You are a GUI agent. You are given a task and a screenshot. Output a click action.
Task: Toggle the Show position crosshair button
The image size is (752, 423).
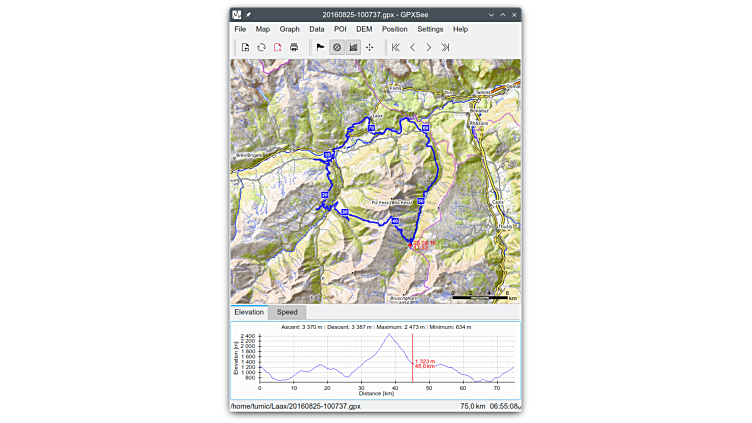[370, 47]
